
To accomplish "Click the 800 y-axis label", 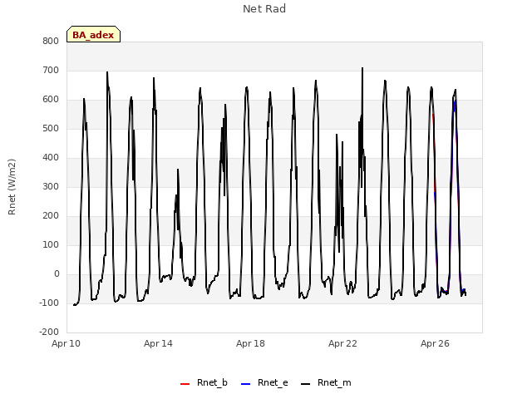I will [x=51, y=42].
